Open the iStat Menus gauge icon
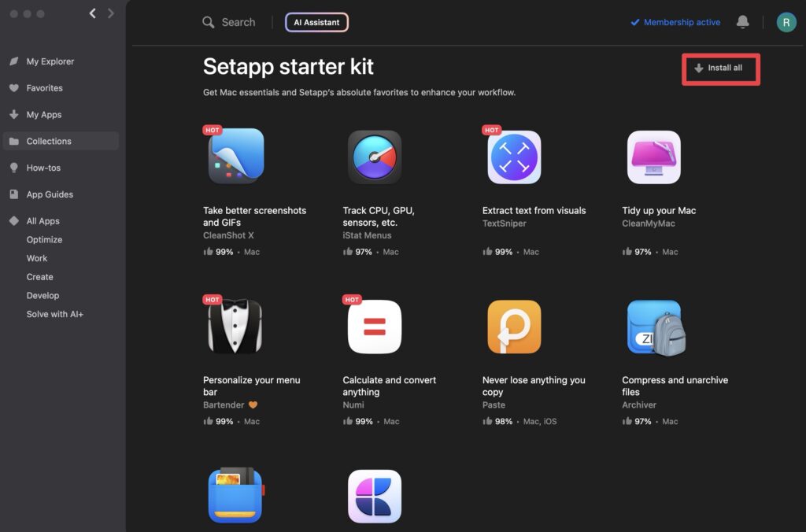The width and height of the screenshot is (806, 532). (375, 157)
